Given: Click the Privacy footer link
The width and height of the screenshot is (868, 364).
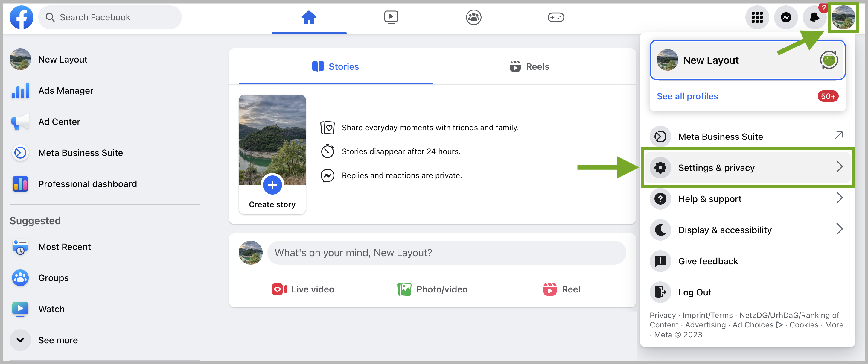Looking at the screenshot, I should pos(662,315).
